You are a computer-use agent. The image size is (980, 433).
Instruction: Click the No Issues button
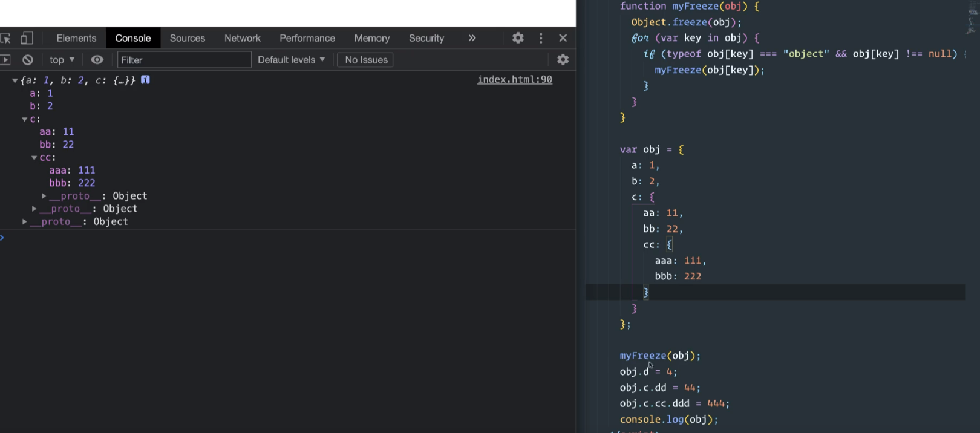[x=365, y=60]
